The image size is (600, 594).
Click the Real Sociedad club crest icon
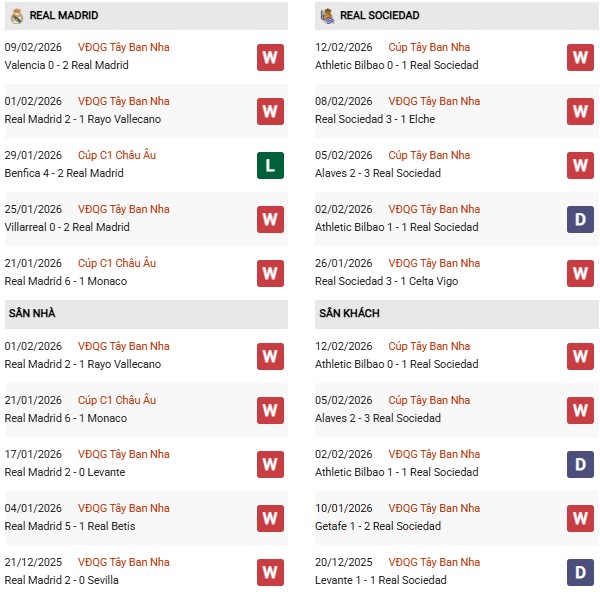(326, 16)
